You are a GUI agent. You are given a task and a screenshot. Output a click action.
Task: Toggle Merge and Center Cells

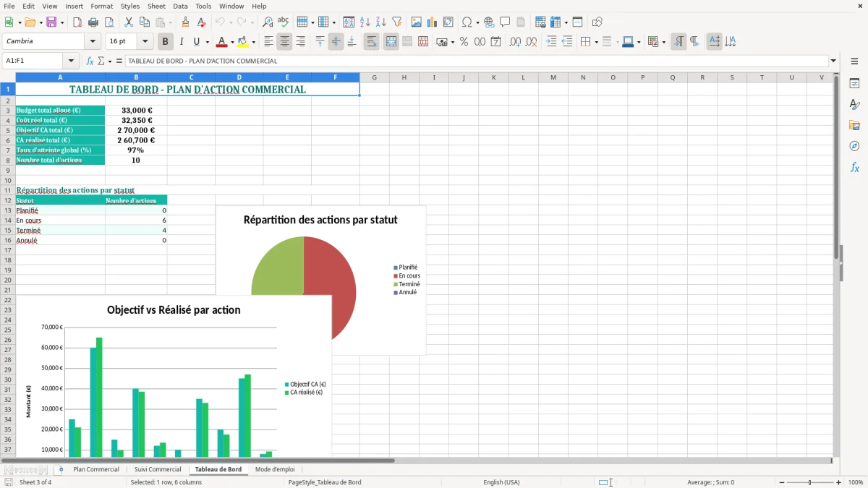391,42
